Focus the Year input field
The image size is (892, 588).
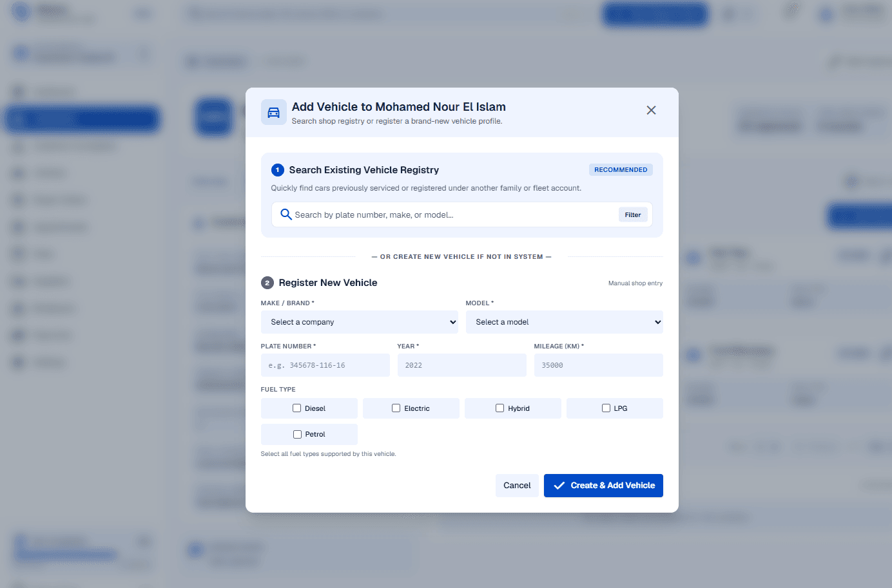(x=462, y=365)
